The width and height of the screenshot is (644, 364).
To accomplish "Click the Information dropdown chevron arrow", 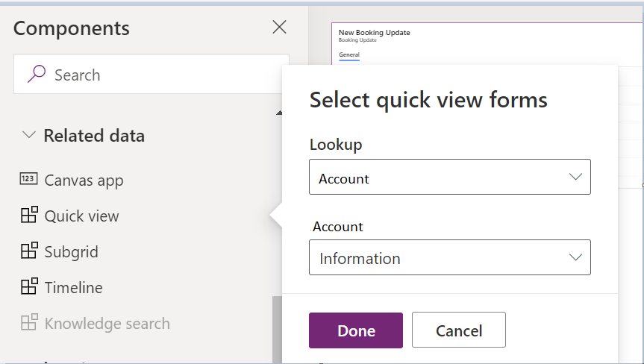I will [x=575, y=257].
